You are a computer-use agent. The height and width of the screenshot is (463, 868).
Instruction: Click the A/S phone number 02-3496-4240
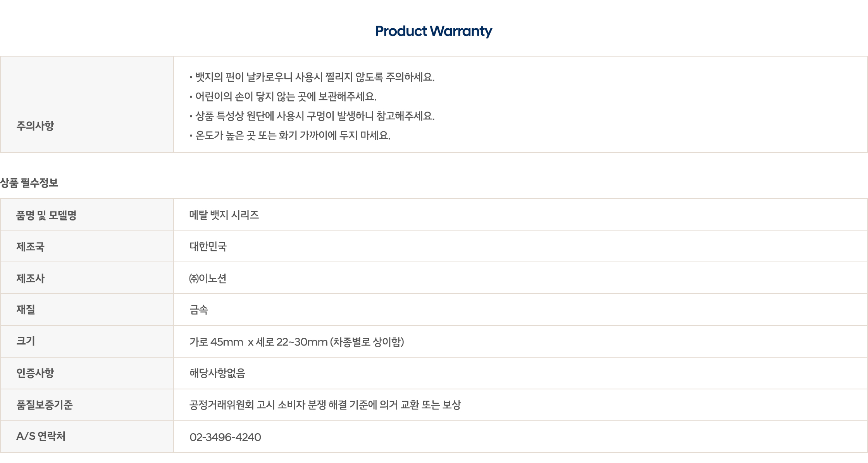[225, 437]
